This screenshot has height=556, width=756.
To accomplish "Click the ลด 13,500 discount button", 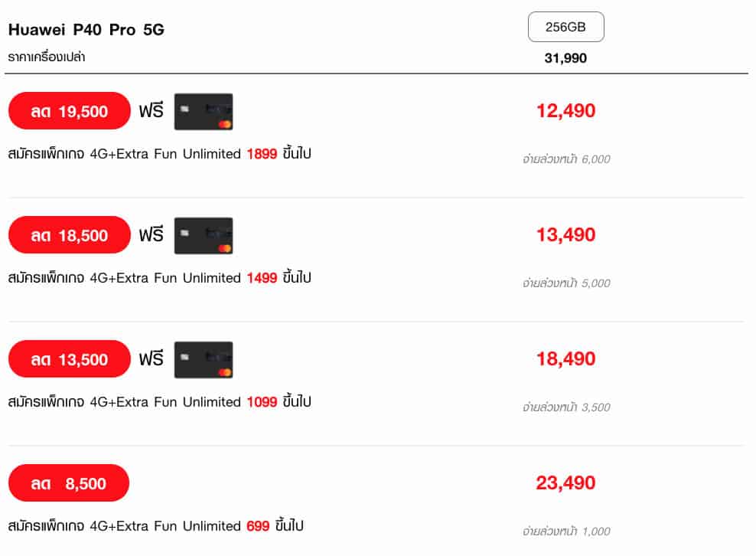I will click(x=70, y=359).
